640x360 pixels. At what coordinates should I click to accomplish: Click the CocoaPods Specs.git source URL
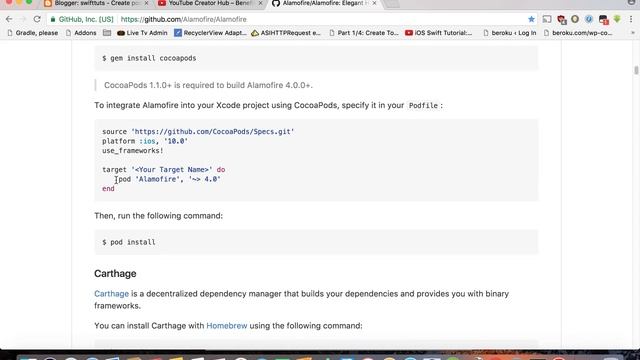213,131
